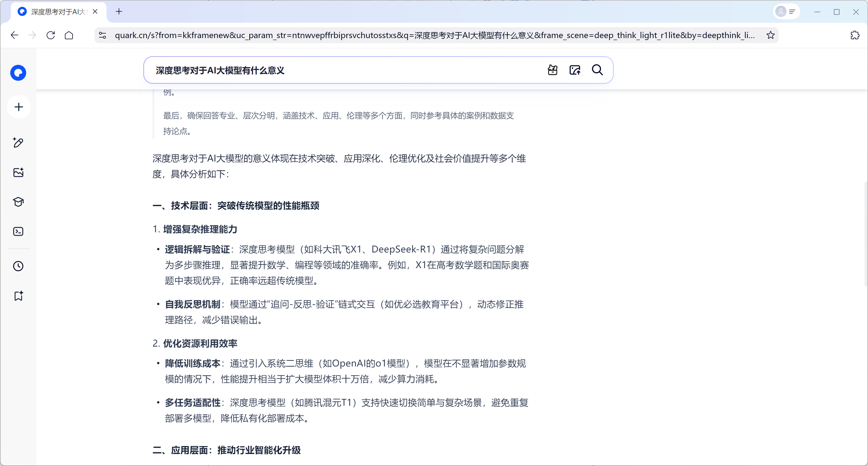The width and height of the screenshot is (868, 466).
Task: Close the 深度思考对于AI大 tab
Action: (95, 11)
